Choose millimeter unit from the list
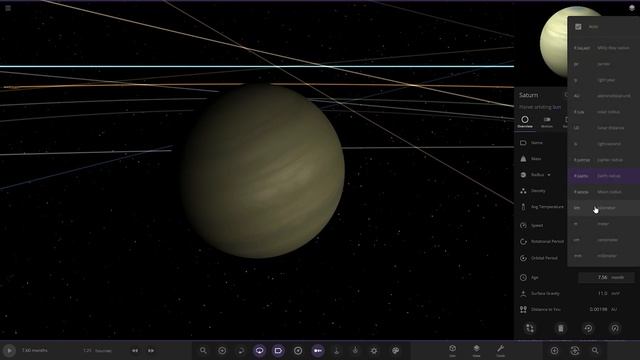The width and height of the screenshot is (640, 360). (x=604, y=256)
